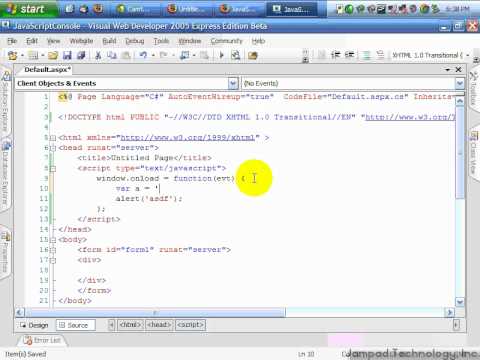Viewport: 480px width, 360px height.
Task: Save Default.aspx with the floppy disk icon
Action: [x=67, y=55]
